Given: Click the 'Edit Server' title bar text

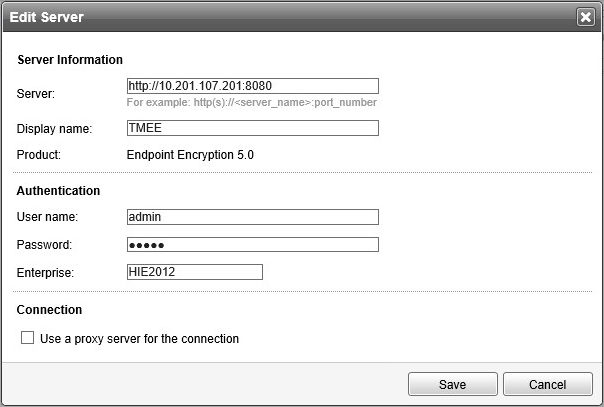Looking at the screenshot, I should pyautogui.click(x=47, y=17).
